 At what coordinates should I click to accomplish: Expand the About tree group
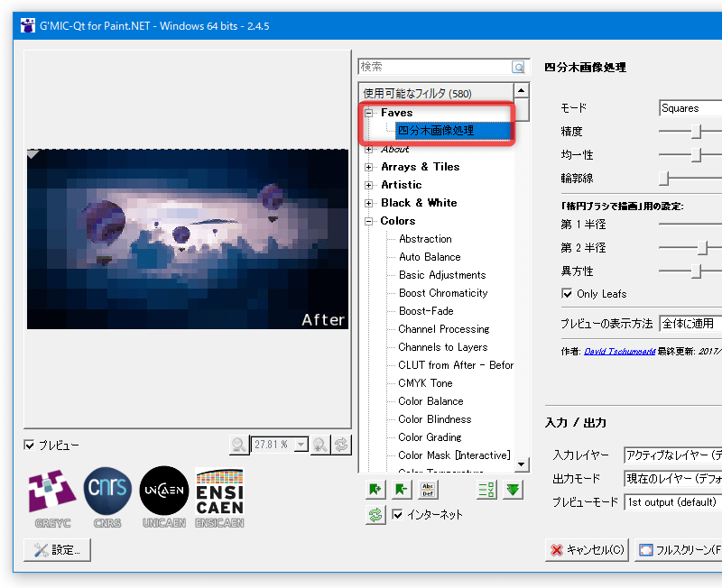pyautogui.click(x=369, y=149)
